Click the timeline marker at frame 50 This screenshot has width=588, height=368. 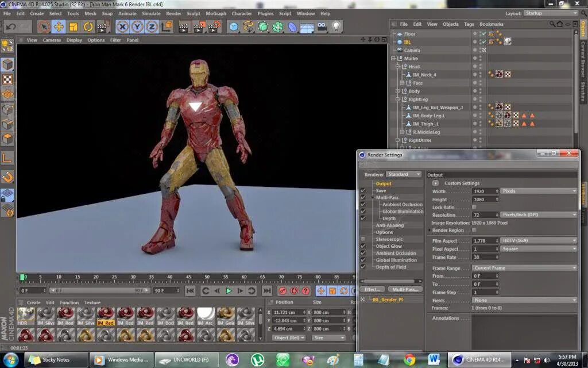tap(207, 277)
